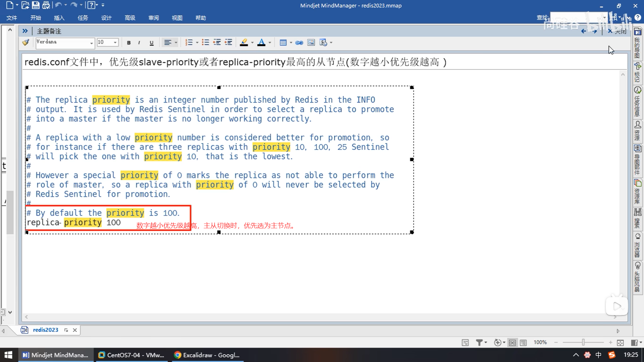644x362 pixels.
Task: Toggle italic formatting
Action: tap(139, 43)
